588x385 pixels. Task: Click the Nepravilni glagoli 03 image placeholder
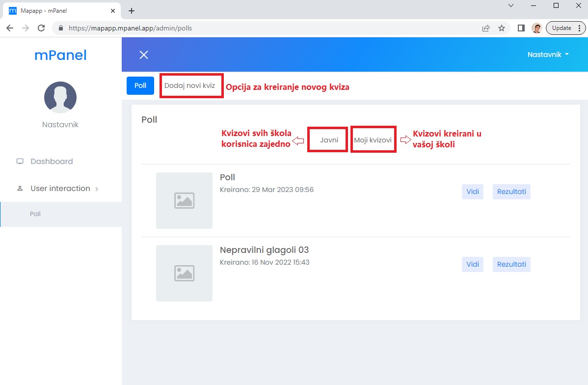point(184,273)
